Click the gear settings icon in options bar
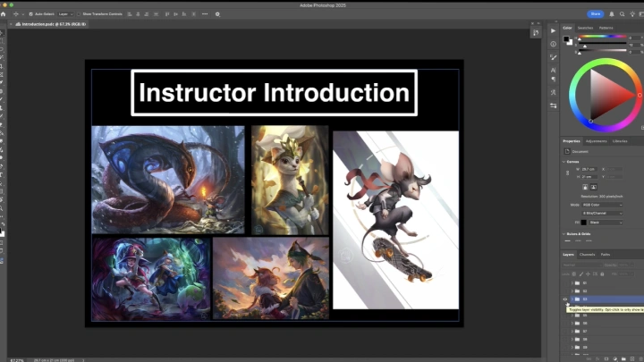 (217, 14)
